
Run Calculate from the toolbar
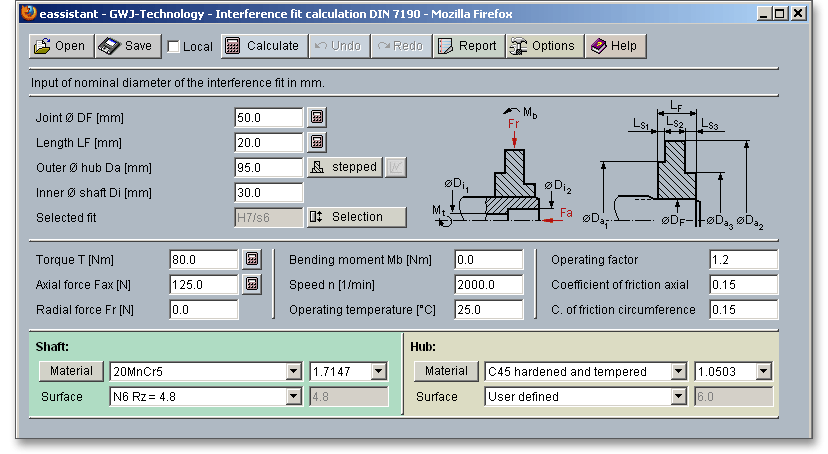262,46
